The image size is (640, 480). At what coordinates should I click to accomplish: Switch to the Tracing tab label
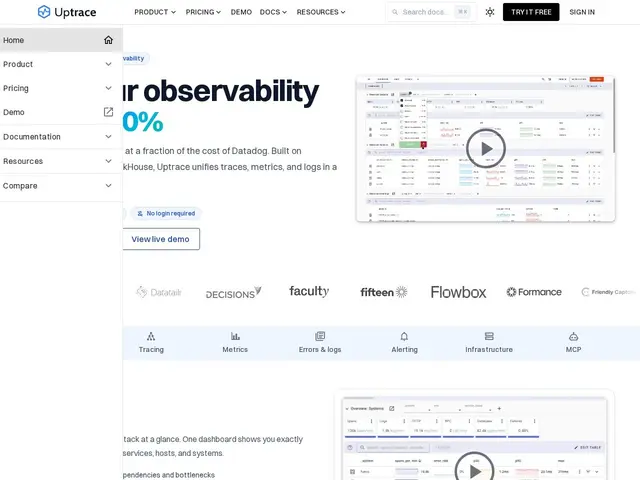click(151, 349)
